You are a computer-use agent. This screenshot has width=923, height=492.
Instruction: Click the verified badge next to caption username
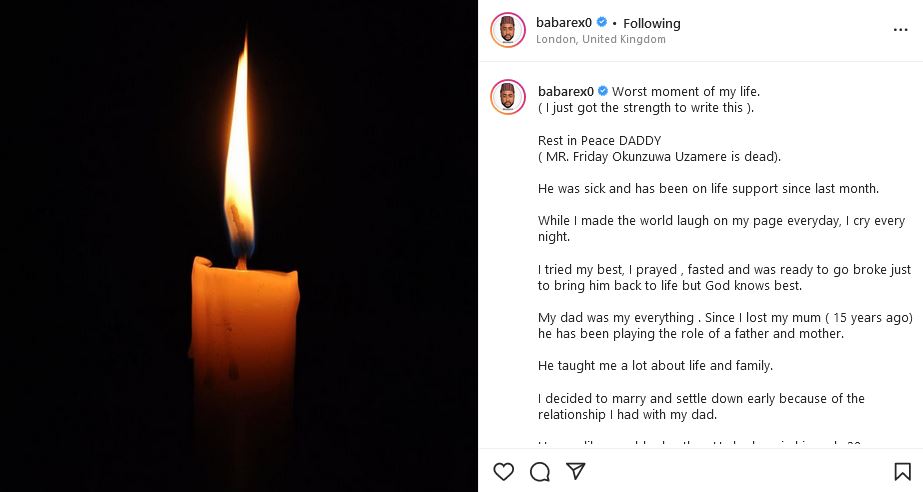click(x=603, y=91)
